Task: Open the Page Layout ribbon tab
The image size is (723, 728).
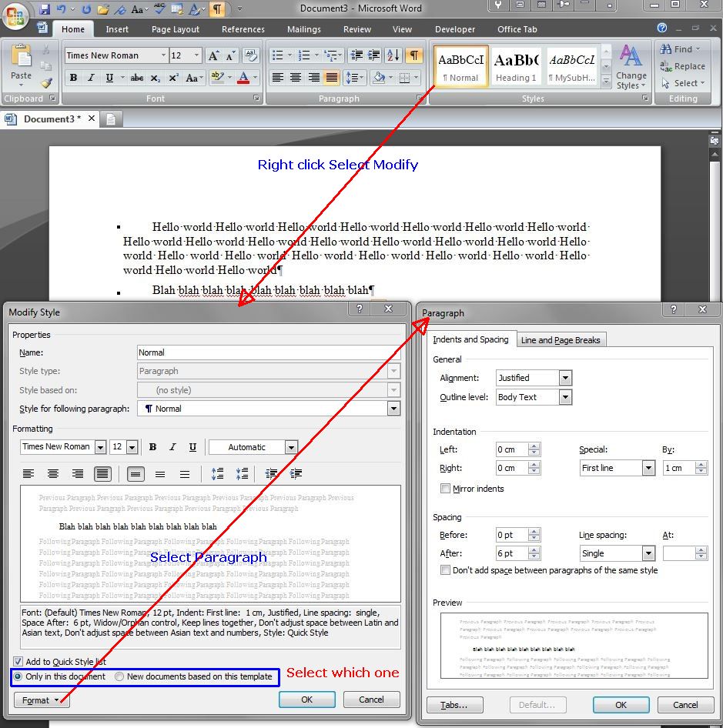Action: pyautogui.click(x=176, y=29)
